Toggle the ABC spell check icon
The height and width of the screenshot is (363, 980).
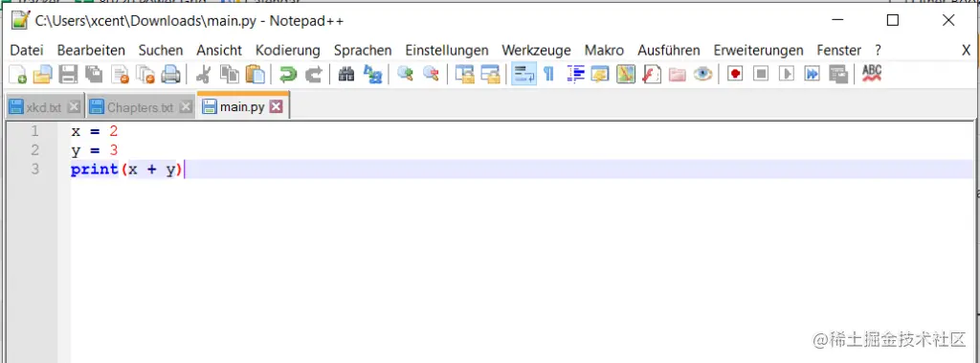[x=871, y=74]
